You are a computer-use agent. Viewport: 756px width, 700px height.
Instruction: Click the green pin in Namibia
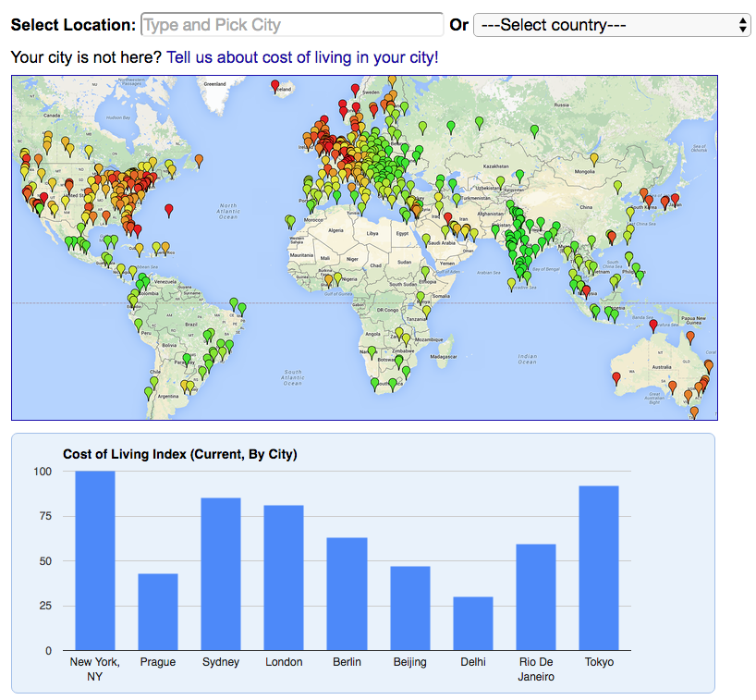click(372, 351)
